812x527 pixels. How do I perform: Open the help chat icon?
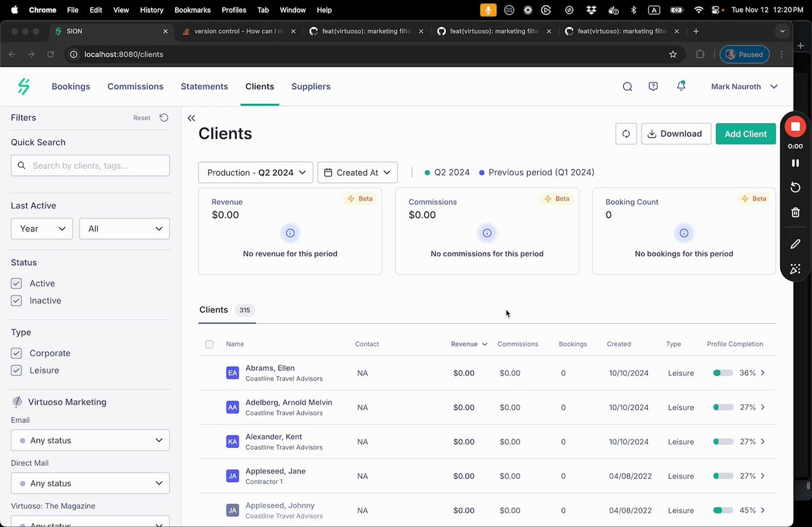[653, 87]
